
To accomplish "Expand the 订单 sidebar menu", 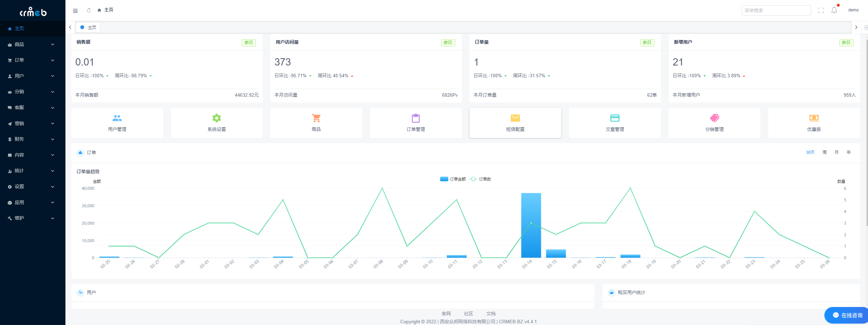I will [33, 60].
